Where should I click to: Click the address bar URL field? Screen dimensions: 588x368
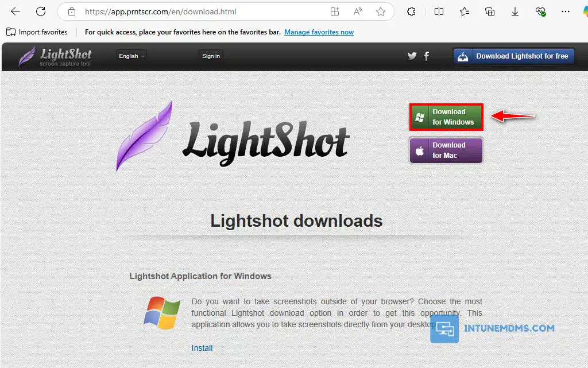click(201, 11)
